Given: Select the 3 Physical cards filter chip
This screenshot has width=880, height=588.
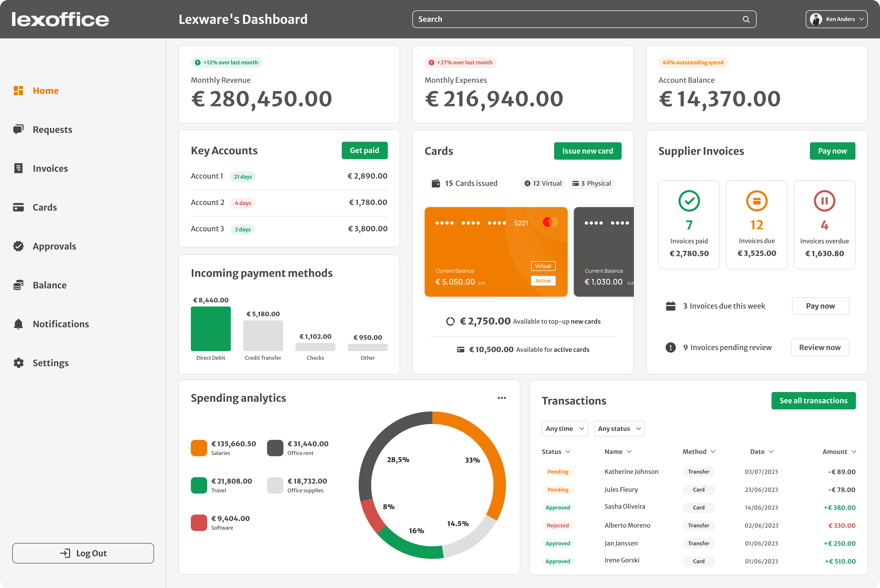Looking at the screenshot, I should tap(591, 183).
